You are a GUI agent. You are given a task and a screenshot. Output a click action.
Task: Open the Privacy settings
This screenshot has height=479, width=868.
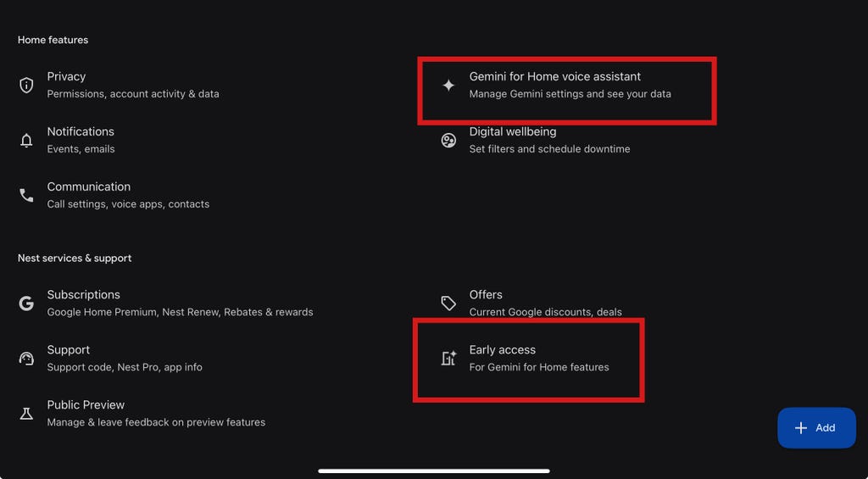pyautogui.click(x=132, y=85)
